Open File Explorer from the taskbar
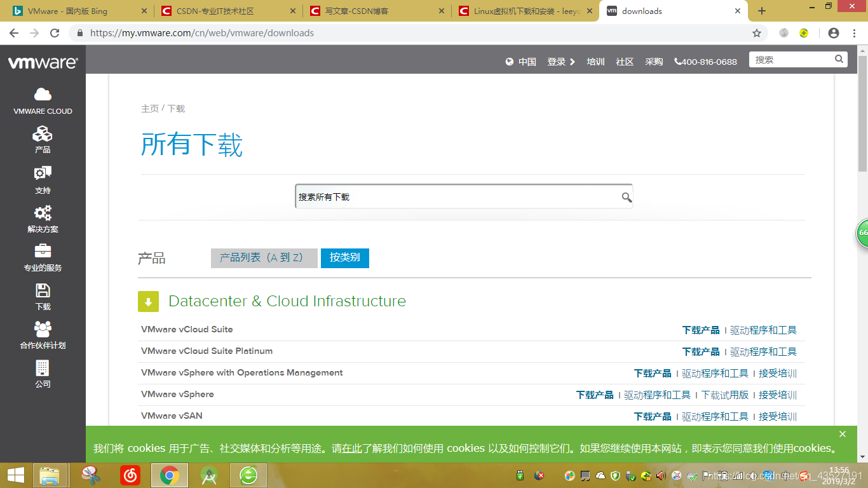 [x=50, y=475]
